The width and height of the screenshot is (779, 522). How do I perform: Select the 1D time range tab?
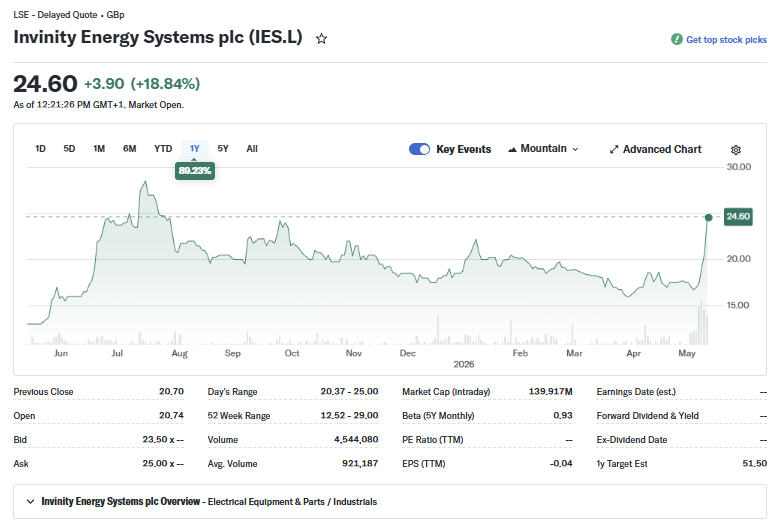40,149
